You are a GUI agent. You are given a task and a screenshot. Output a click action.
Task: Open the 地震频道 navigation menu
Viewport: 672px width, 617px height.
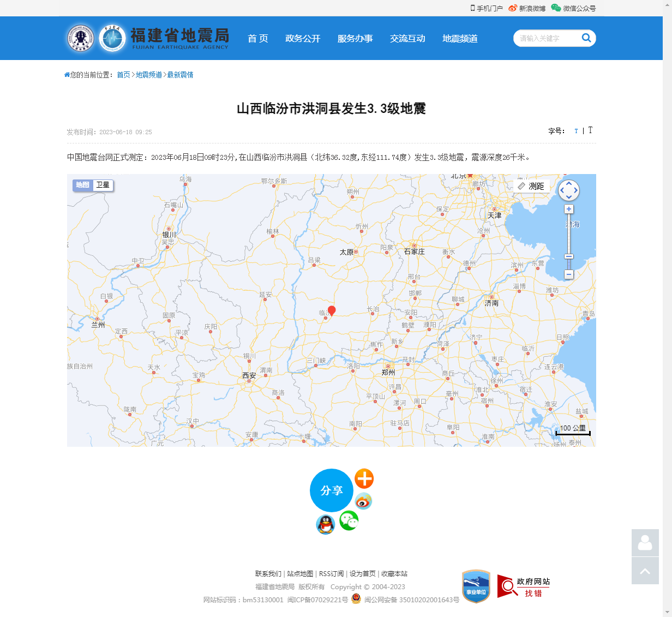point(459,38)
